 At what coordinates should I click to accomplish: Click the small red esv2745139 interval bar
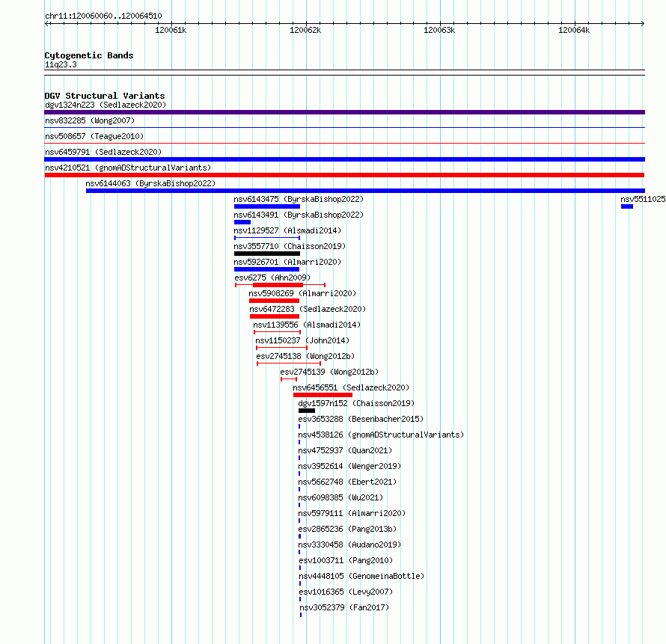coord(289,379)
